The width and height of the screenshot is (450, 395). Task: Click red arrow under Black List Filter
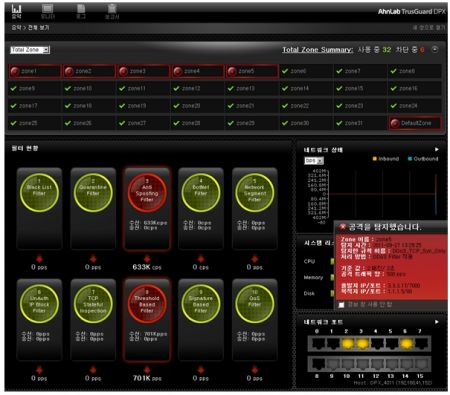point(39,259)
